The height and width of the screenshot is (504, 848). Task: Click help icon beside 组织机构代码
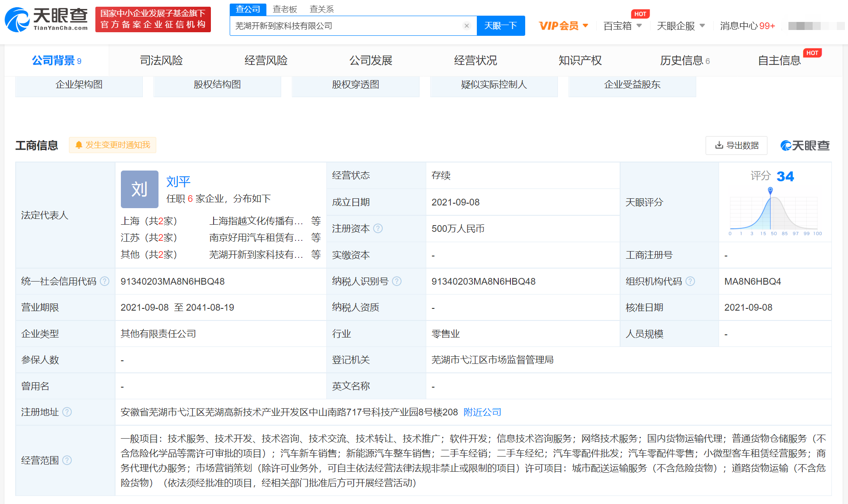(690, 281)
